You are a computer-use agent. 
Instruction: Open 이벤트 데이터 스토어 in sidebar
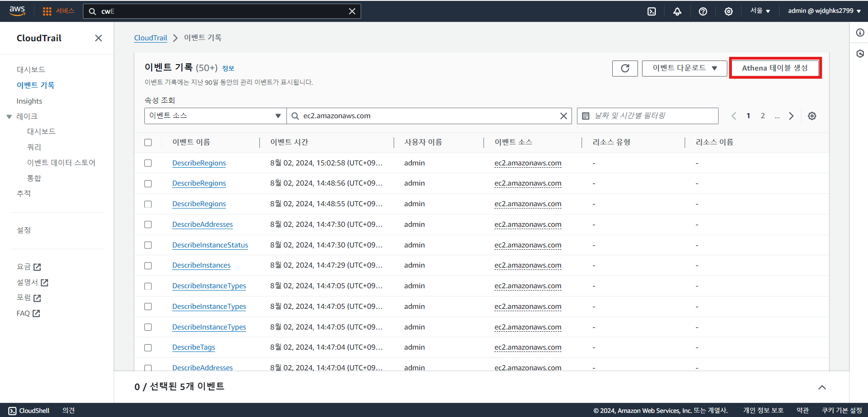point(61,163)
